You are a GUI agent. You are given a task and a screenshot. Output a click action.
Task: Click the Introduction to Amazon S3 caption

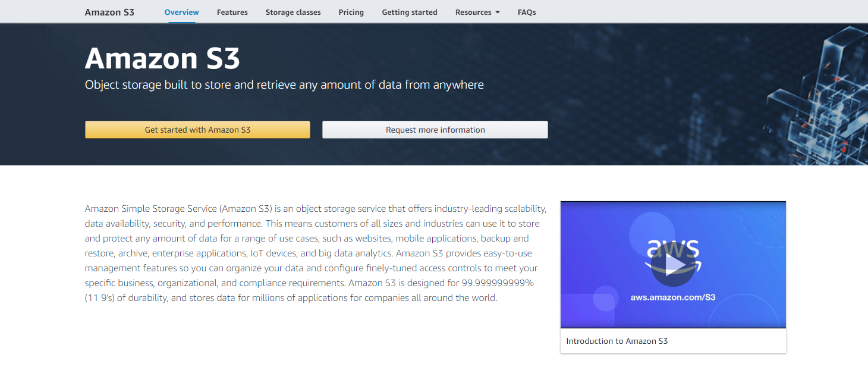617,341
